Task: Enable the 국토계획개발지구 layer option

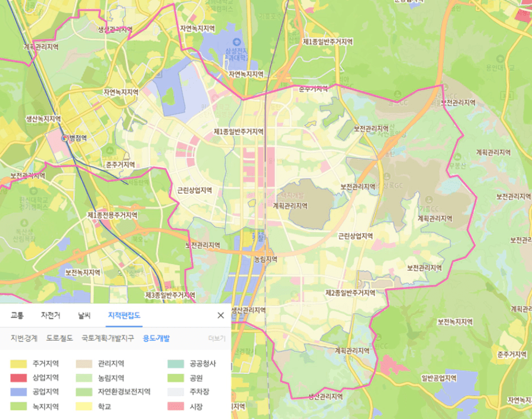Action: [107, 338]
